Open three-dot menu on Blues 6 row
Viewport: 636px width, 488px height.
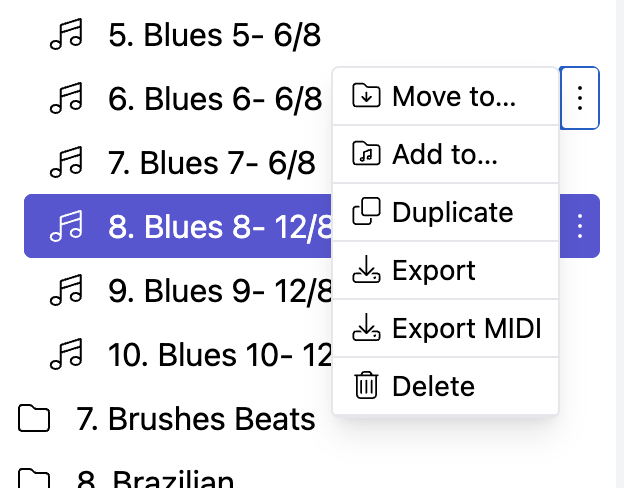tap(580, 98)
